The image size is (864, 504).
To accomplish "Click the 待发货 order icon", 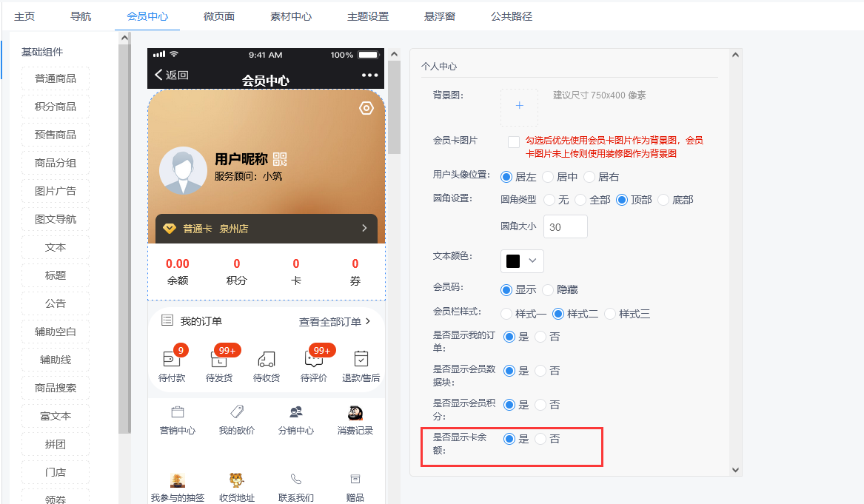I will pos(218,359).
